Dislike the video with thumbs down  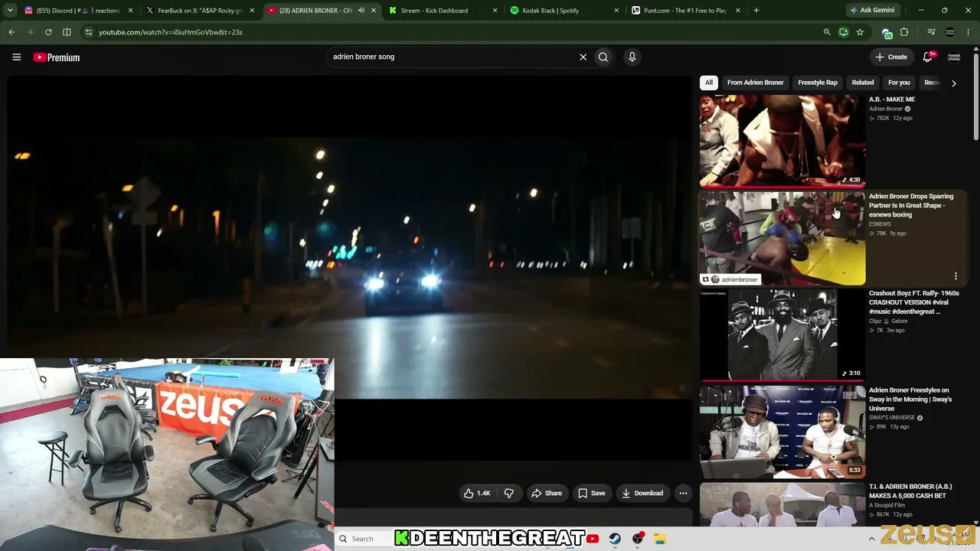509,493
